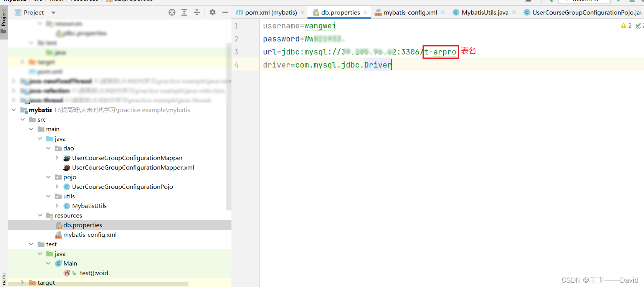Close the mybatis-config.xml tab
644x287 pixels.
tap(443, 12)
